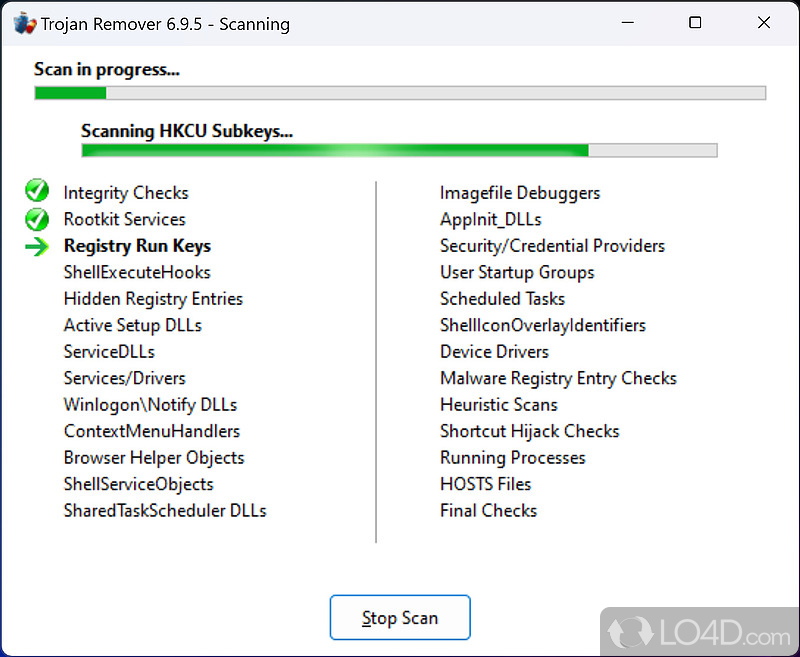Image resolution: width=800 pixels, height=657 pixels.
Task: Click the Trojan Remover app icon in title bar
Action: coord(25,24)
